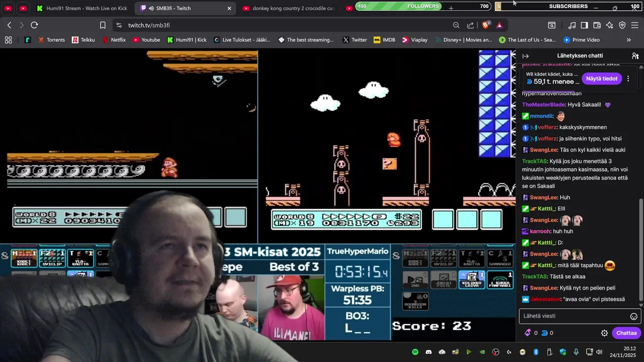Go back to the previous page
644x362 pixels.
[x=9, y=25]
